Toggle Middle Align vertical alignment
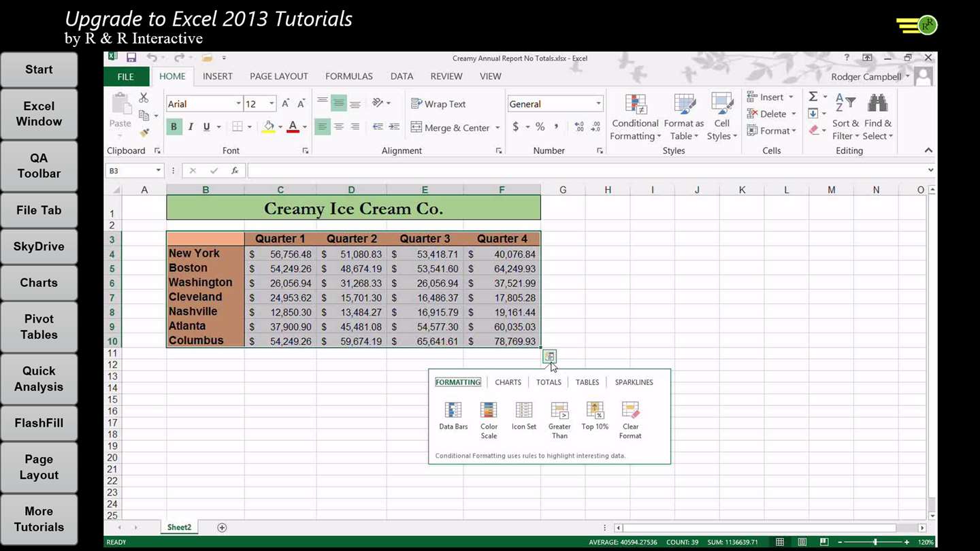The width and height of the screenshot is (980, 551). pos(338,103)
